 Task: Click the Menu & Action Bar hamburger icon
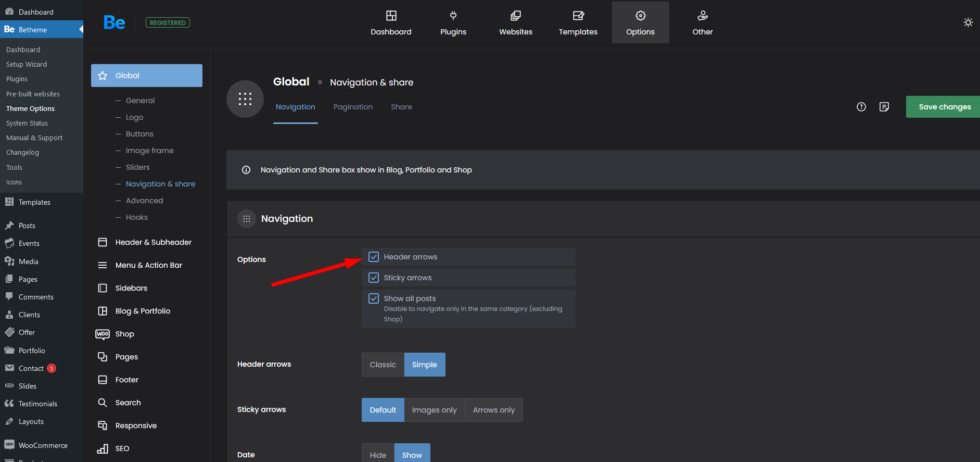coord(103,265)
